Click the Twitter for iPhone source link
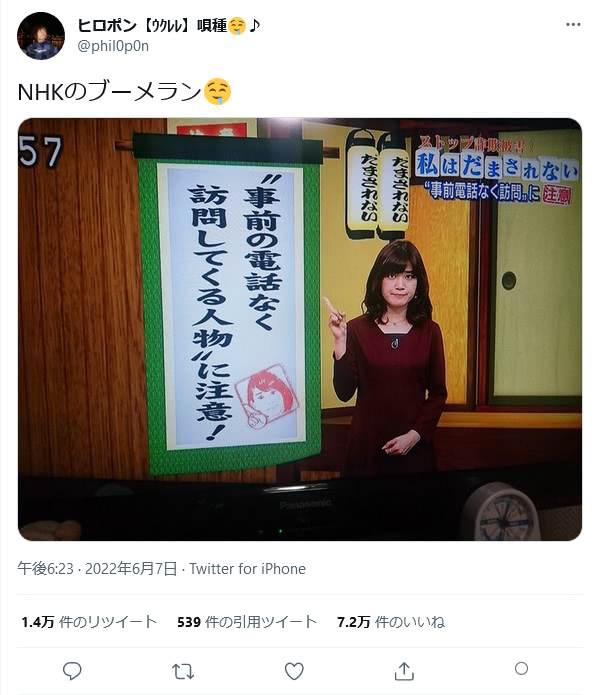 coord(247,569)
